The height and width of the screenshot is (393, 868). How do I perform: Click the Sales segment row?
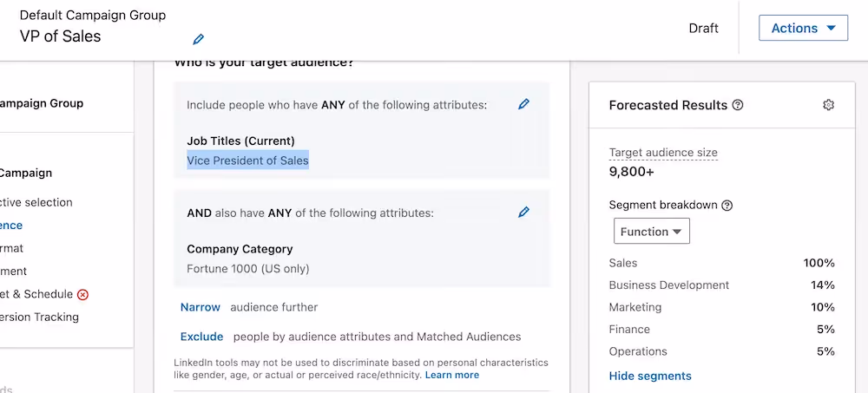click(x=722, y=263)
